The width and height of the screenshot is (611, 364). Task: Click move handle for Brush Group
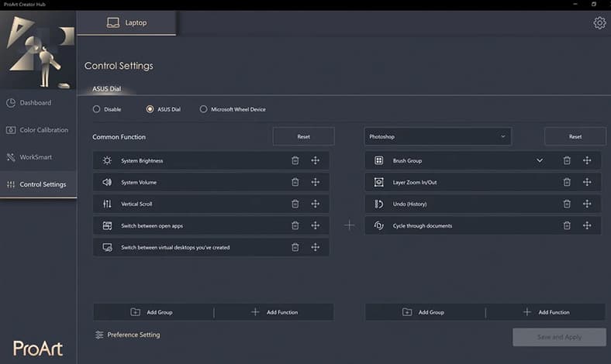click(x=587, y=160)
